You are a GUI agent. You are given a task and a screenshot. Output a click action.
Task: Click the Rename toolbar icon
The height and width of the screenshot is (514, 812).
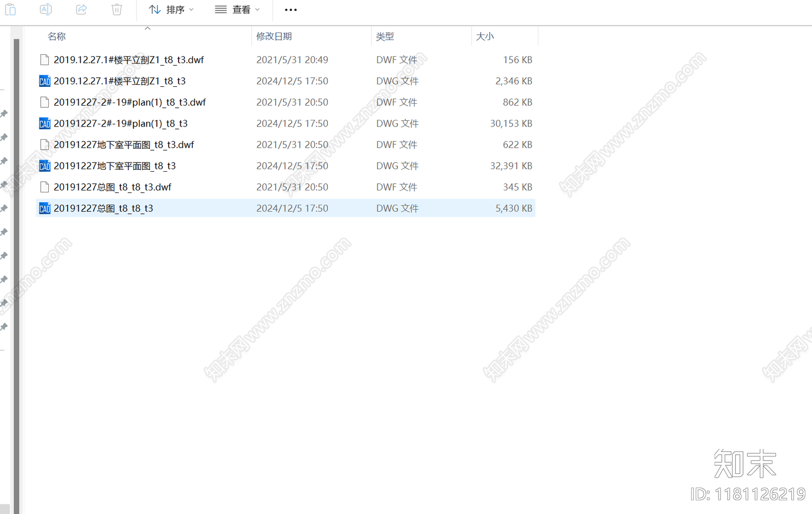46,9
